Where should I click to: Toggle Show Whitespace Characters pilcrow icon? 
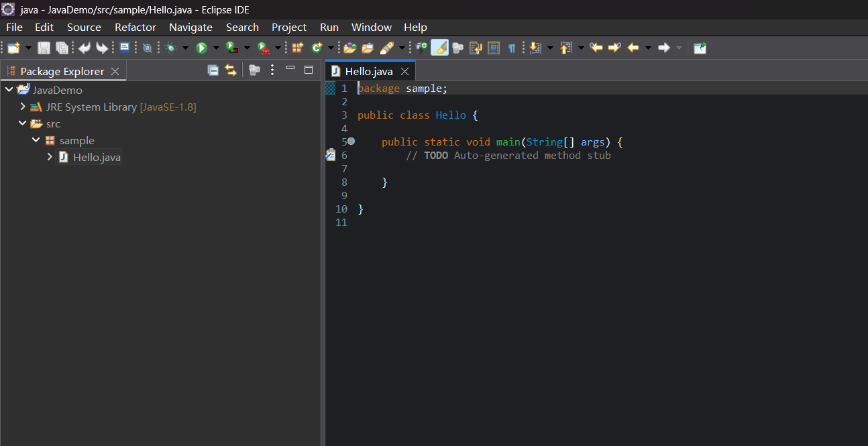512,48
